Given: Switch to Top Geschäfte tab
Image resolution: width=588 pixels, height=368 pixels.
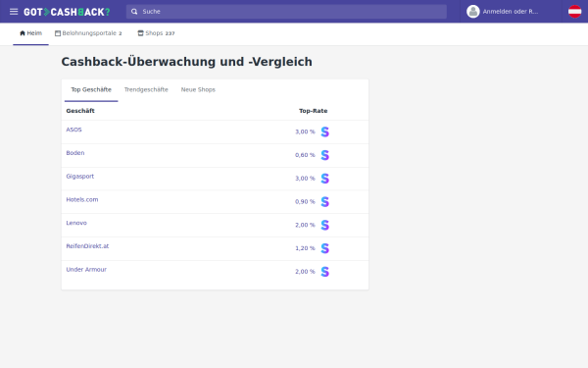Looking at the screenshot, I should (91, 89).
